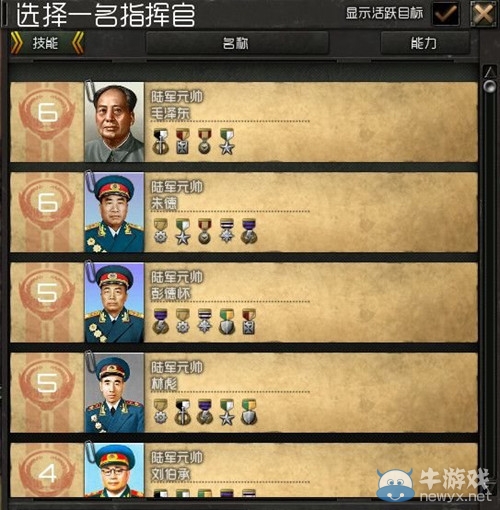This screenshot has height=510, width=500.
Task: Click Lin Biao's last shield medal
Action: click(249, 412)
